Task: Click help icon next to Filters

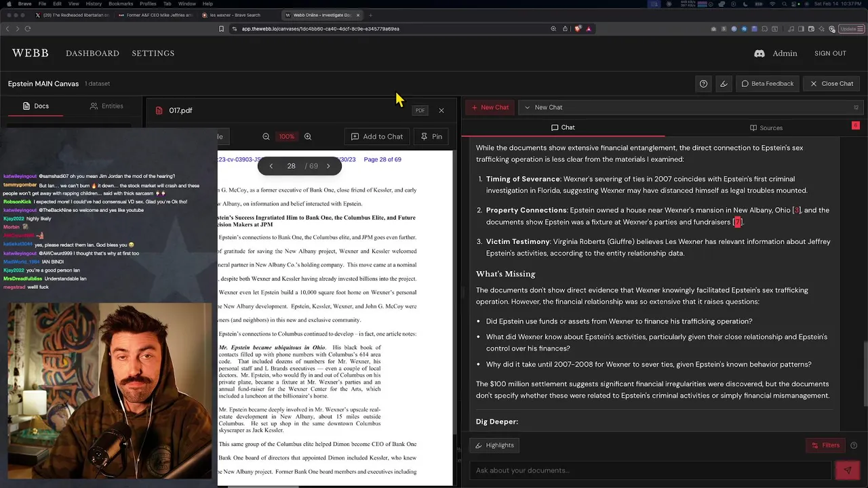Action: click(854, 445)
